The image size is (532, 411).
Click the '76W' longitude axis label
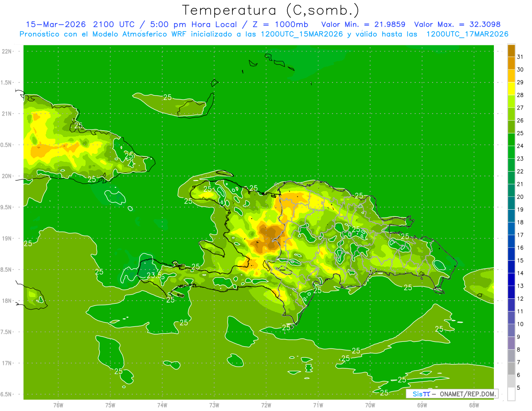pos(58,405)
